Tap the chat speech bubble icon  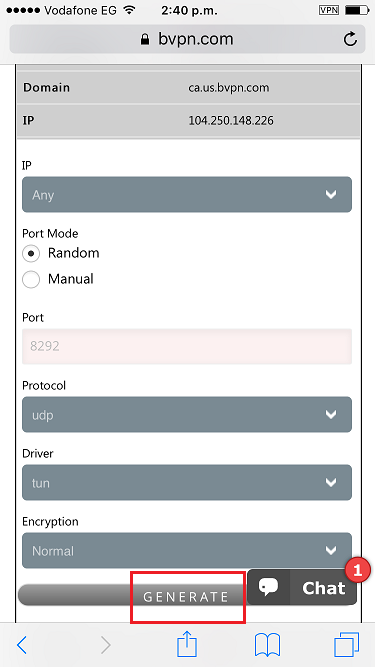268,587
